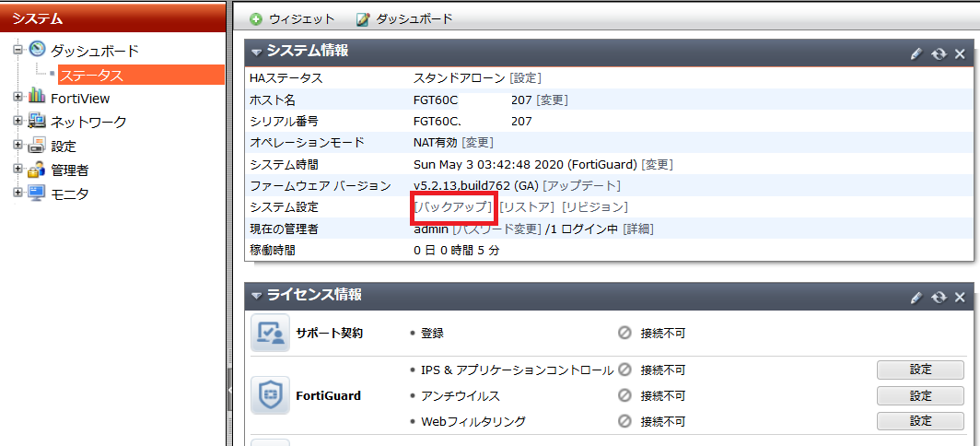
Task: Expand the 設定 tree node
Action: 17,145
